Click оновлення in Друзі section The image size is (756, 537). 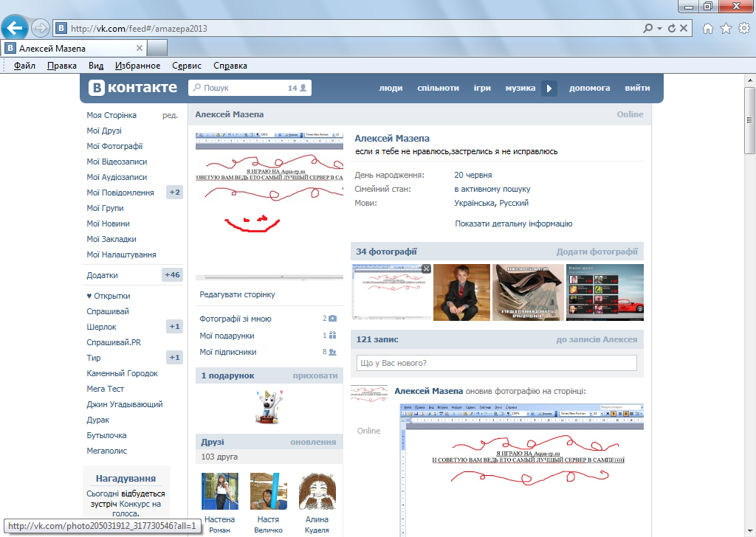(x=313, y=442)
